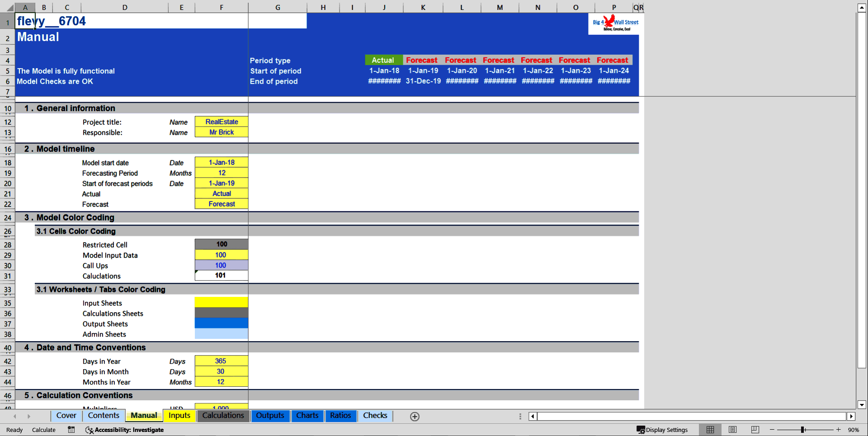Click next sheet navigation arrow
The height and width of the screenshot is (436, 868).
29,416
